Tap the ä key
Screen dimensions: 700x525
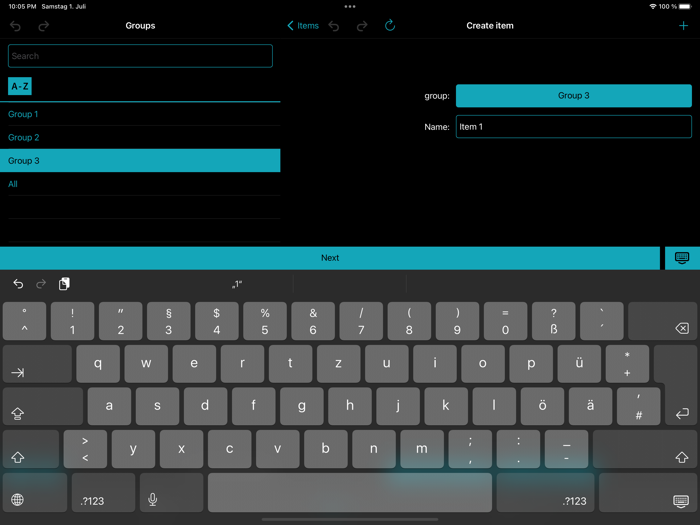(x=590, y=406)
